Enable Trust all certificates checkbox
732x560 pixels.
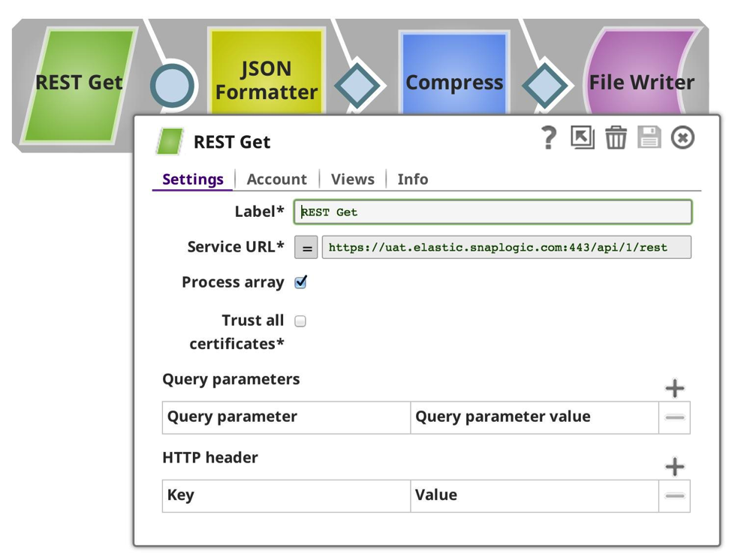(x=300, y=321)
